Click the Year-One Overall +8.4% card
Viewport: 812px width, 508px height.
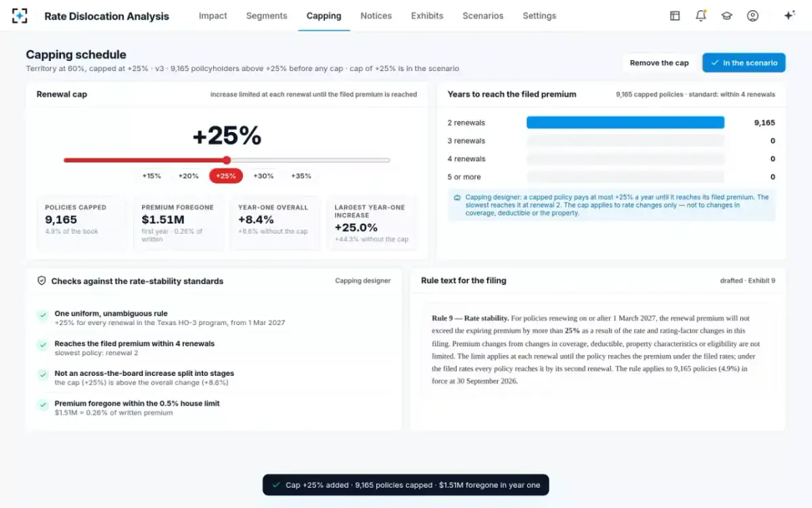pos(275,223)
